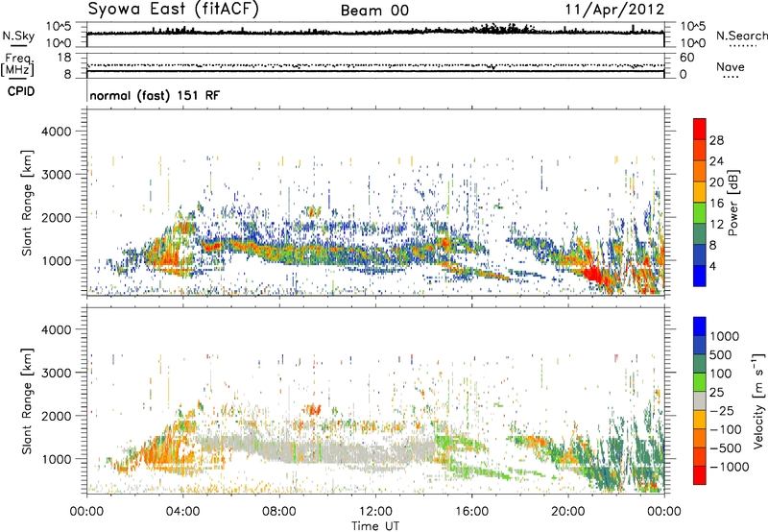Image resolution: width=768 pixels, height=532 pixels.
Task: Click the 'Nave' legend label
Action: 731,66
